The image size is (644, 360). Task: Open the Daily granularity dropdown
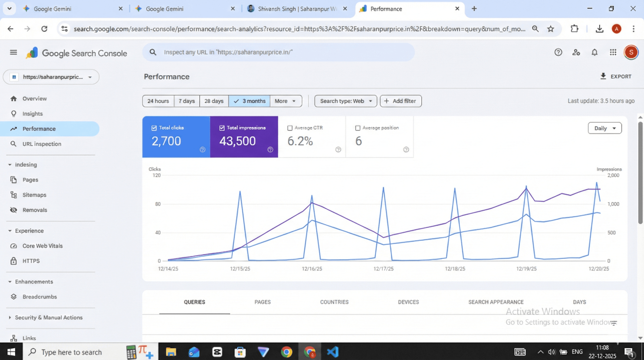click(604, 128)
